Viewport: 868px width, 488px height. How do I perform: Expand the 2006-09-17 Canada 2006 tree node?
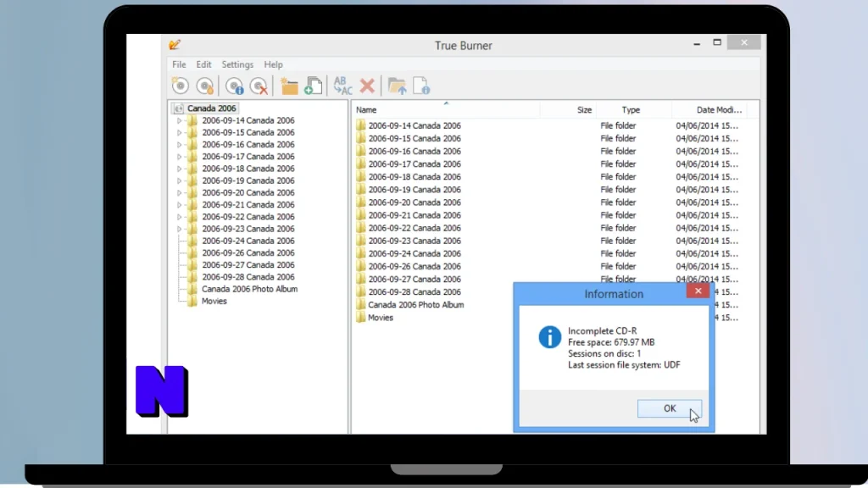click(x=179, y=157)
